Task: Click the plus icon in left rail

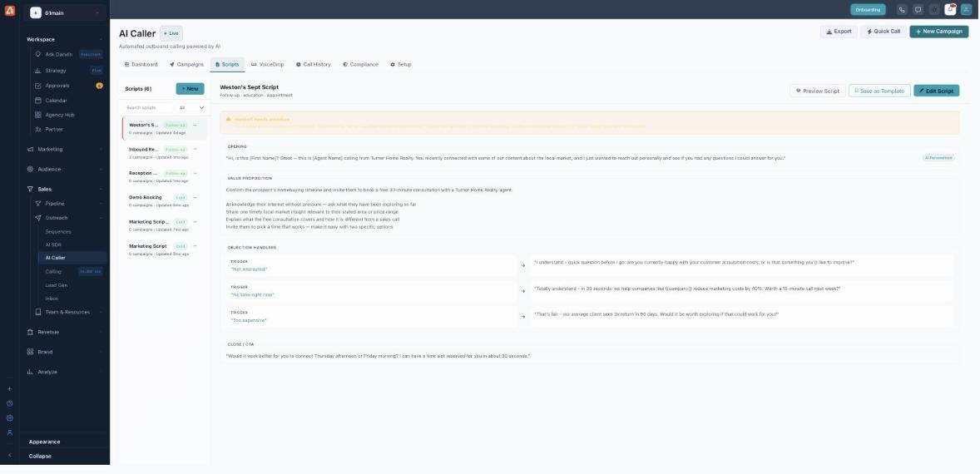Action: (x=9, y=388)
